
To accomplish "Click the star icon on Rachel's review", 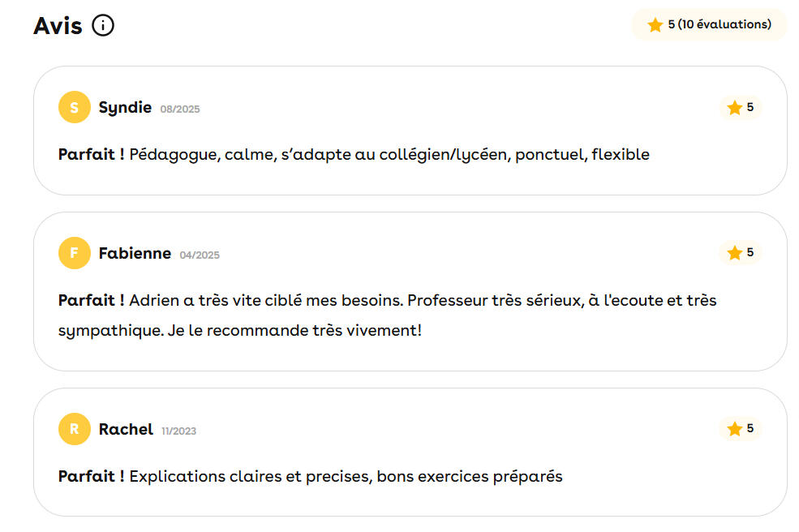I will [735, 429].
